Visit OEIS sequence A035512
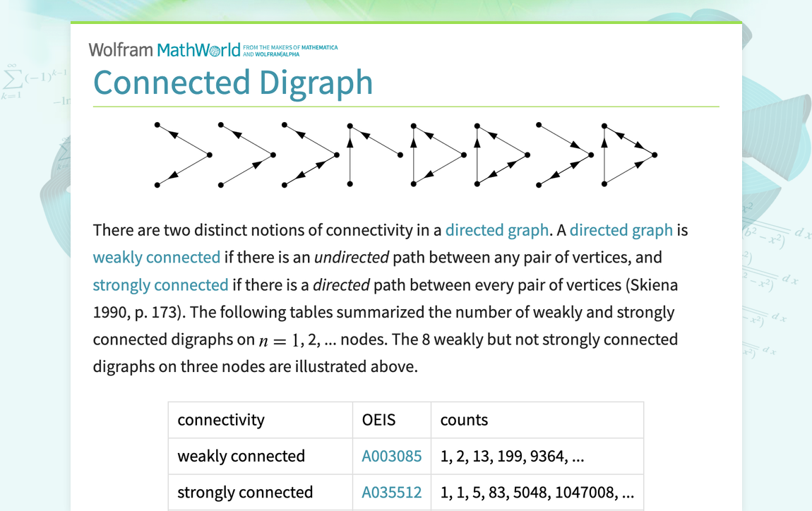 tap(392, 492)
